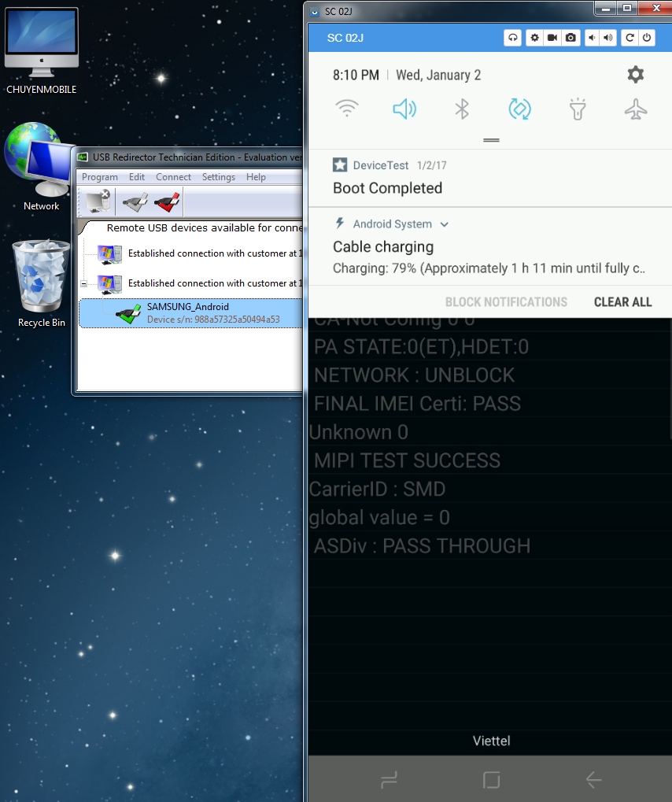The height and width of the screenshot is (802, 672).
Task: Toggle sound mode quick setting
Action: point(404,109)
